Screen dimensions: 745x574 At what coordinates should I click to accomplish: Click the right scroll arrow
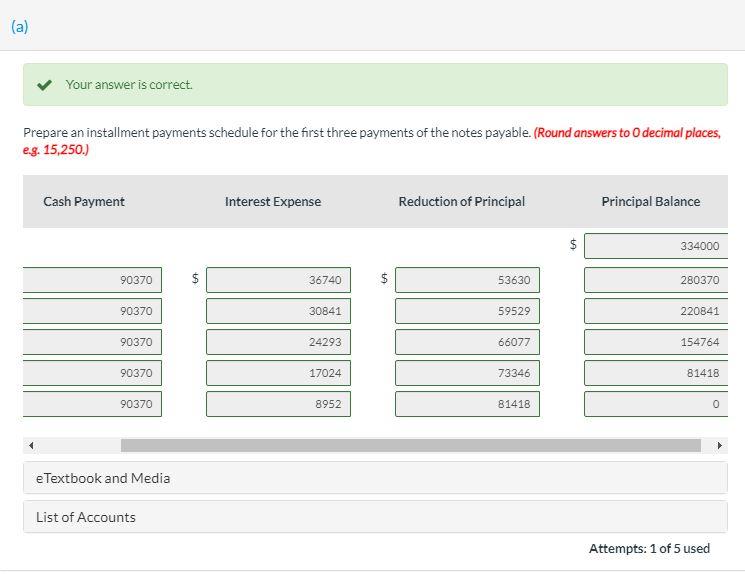[719, 446]
